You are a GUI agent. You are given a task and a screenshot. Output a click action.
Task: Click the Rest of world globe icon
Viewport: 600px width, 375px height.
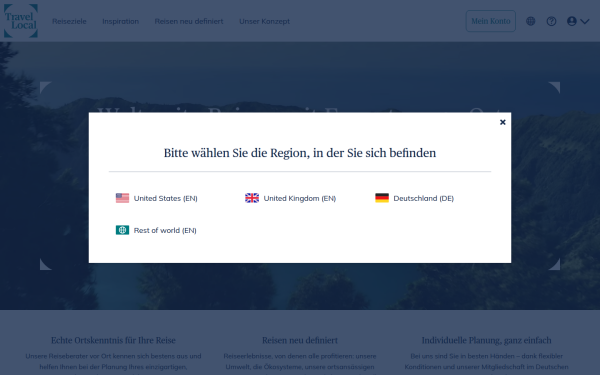click(122, 230)
